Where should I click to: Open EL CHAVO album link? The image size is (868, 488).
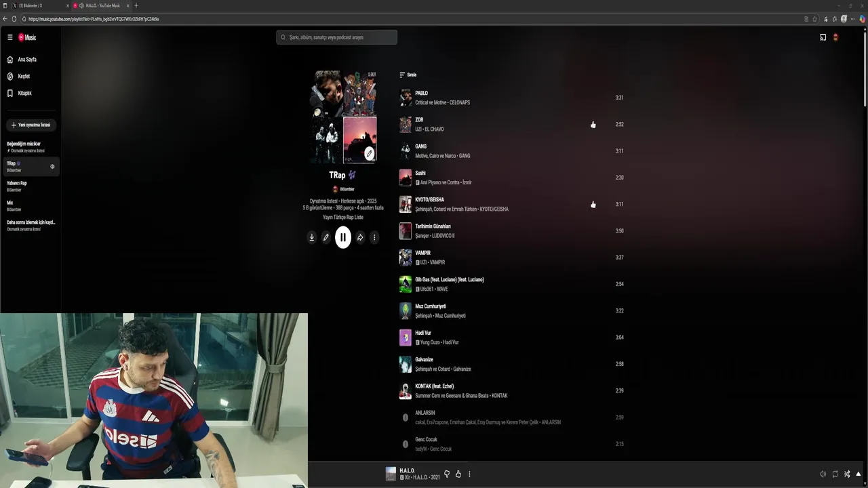point(434,129)
